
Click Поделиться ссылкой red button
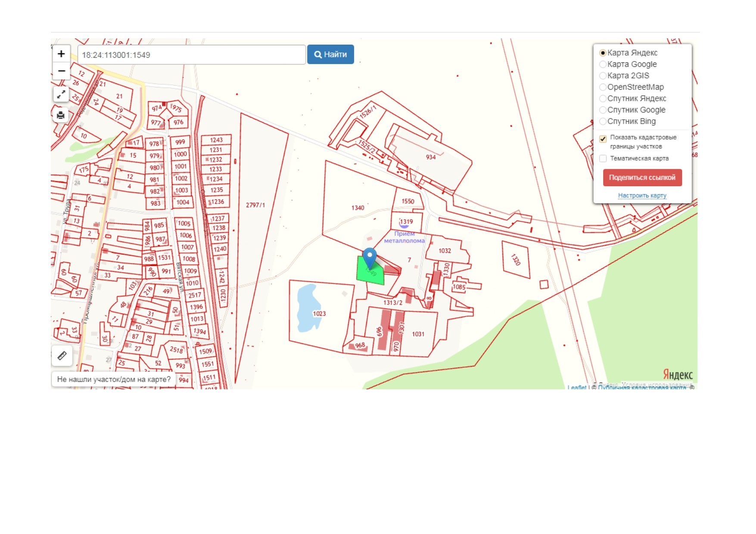(x=642, y=177)
